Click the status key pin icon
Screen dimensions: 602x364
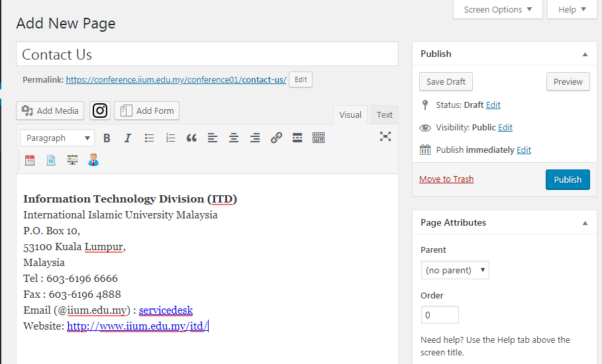pos(425,105)
